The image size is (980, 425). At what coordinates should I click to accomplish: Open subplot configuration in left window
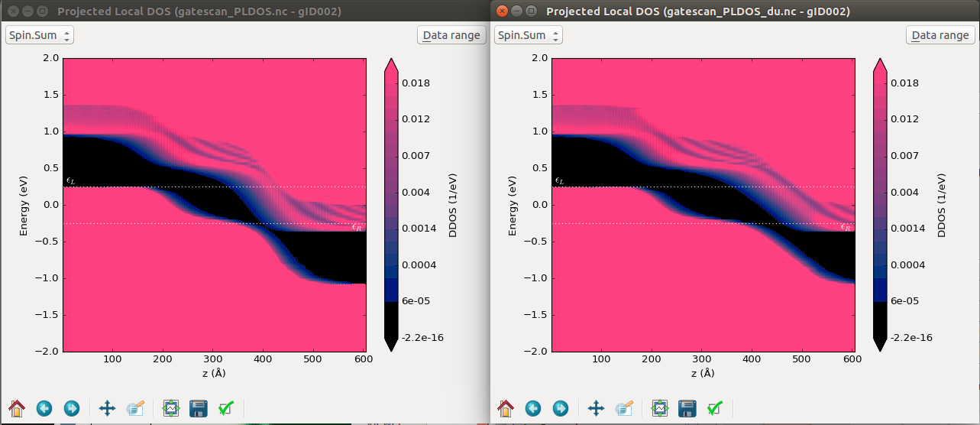(x=171, y=408)
